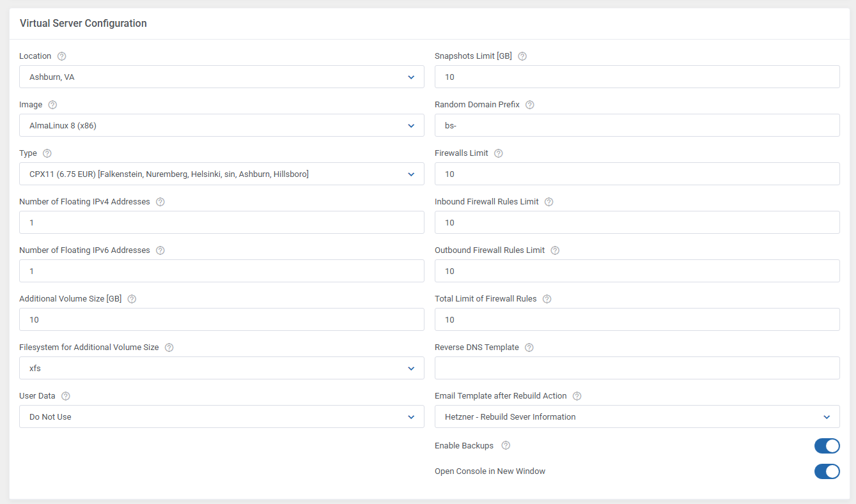Open help for Floating IPv6 Addresses

(160, 250)
